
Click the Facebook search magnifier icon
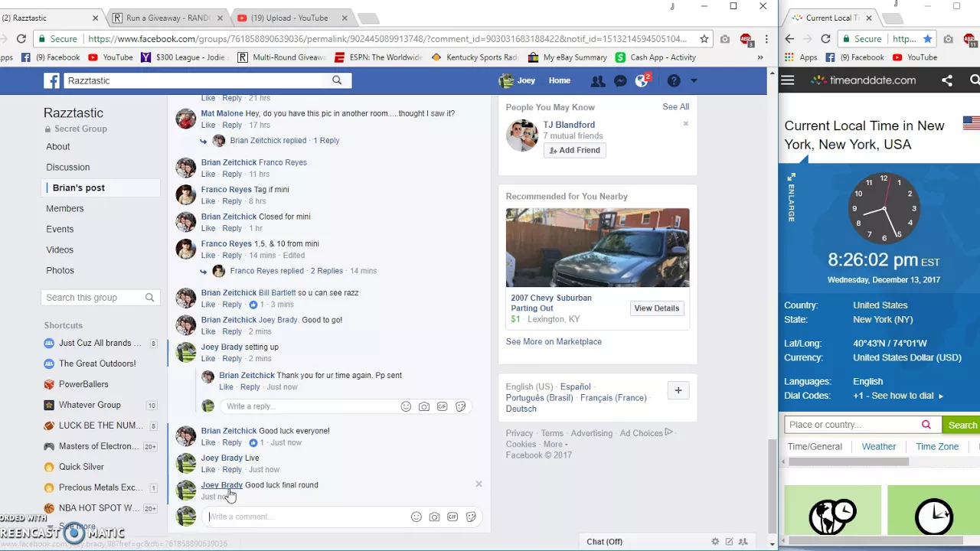point(337,80)
